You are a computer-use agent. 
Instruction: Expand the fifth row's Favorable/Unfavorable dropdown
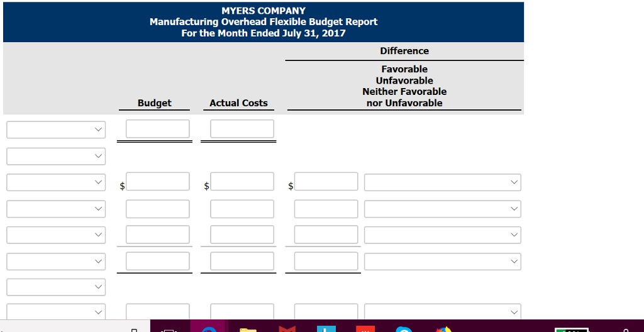[x=442, y=235]
